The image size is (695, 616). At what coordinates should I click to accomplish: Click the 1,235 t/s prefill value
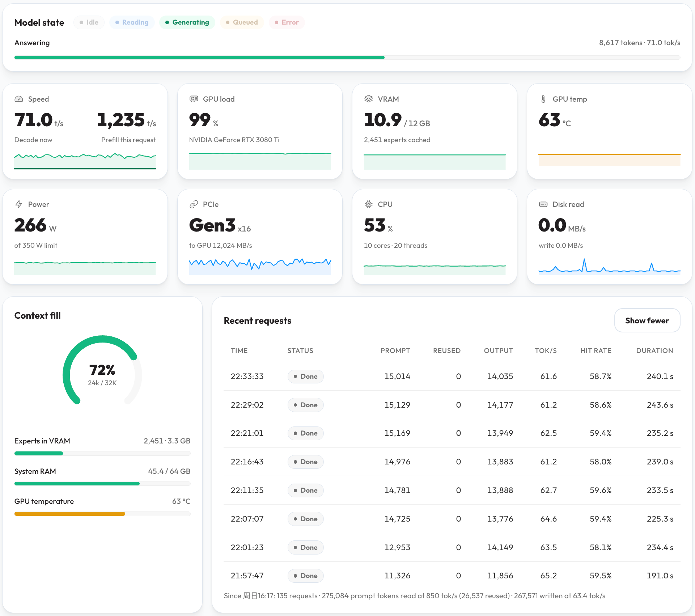click(x=127, y=120)
